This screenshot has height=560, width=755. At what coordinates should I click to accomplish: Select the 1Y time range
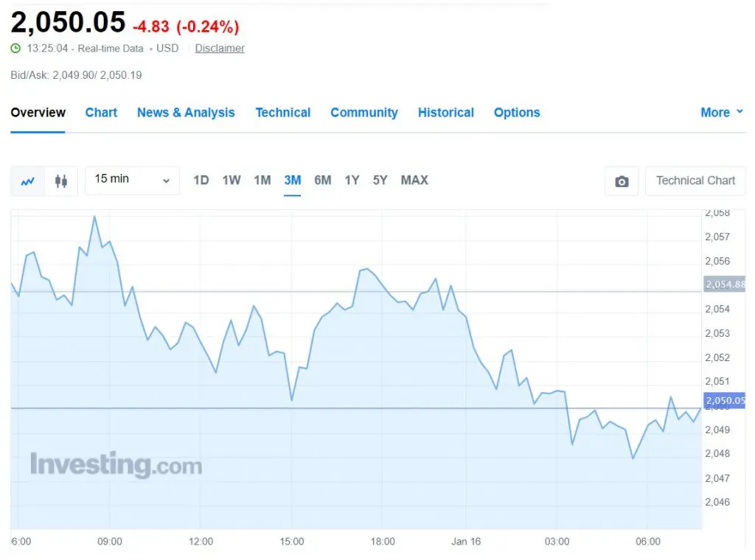pos(352,181)
